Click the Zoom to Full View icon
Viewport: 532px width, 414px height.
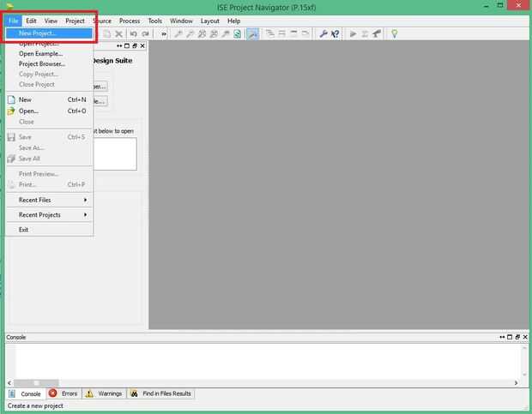tap(202, 34)
